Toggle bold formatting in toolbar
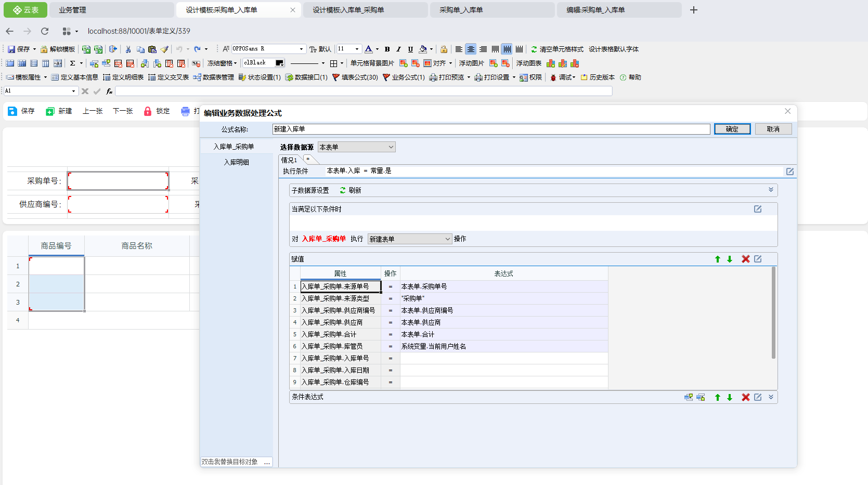Screen dimensions: 868x485 click(387, 49)
